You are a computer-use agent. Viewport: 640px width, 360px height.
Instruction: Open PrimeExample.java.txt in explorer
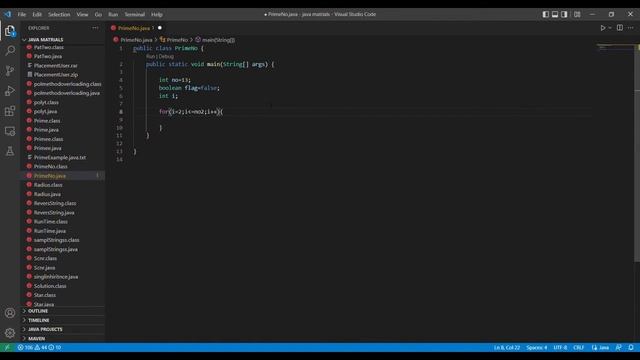(x=60, y=157)
